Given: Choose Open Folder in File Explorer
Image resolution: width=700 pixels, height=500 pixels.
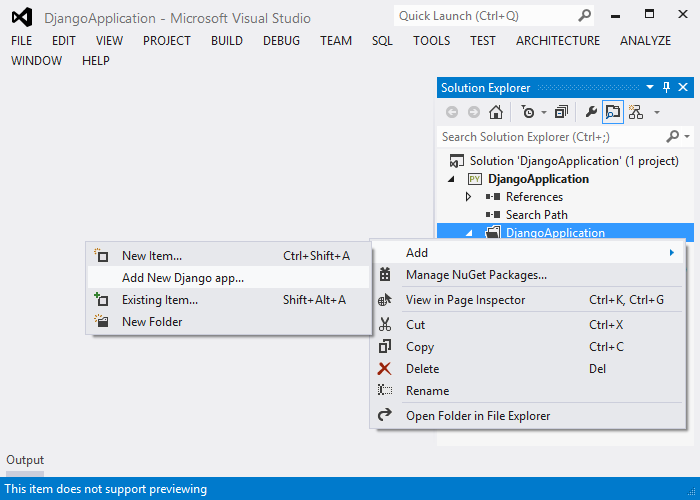Looking at the screenshot, I should pyautogui.click(x=528, y=415).
